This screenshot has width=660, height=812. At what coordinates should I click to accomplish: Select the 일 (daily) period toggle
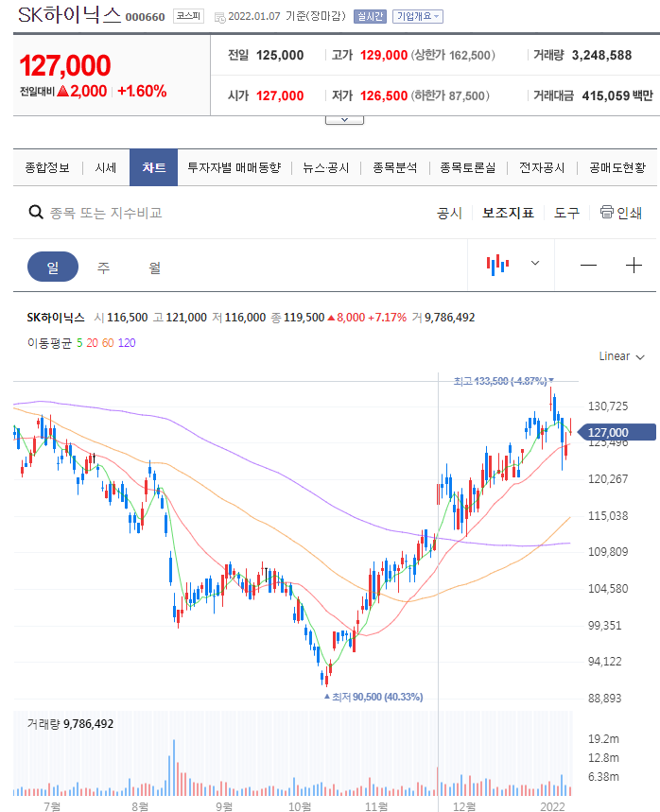pyautogui.click(x=53, y=267)
